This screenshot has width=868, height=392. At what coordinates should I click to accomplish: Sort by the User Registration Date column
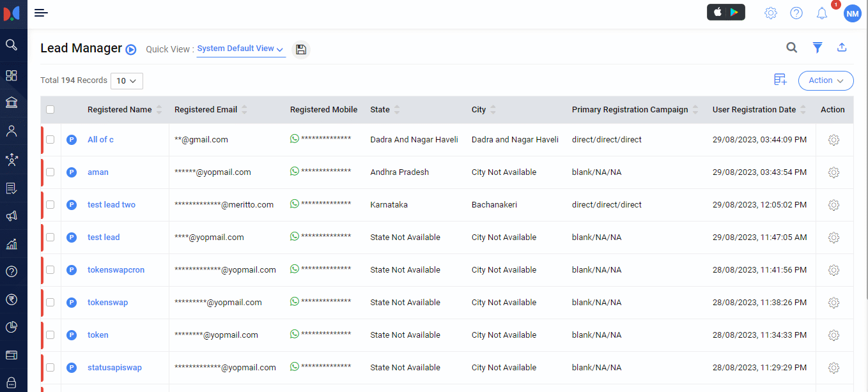click(803, 110)
